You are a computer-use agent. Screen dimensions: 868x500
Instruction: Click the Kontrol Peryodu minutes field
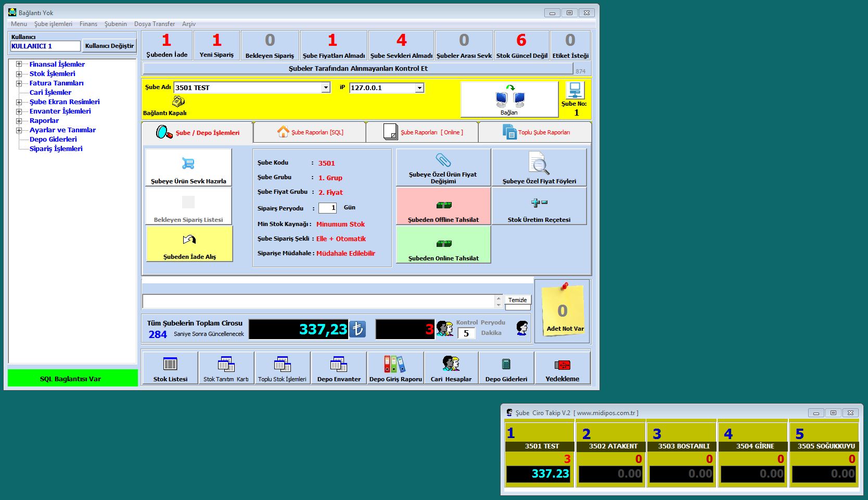click(466, 333)
